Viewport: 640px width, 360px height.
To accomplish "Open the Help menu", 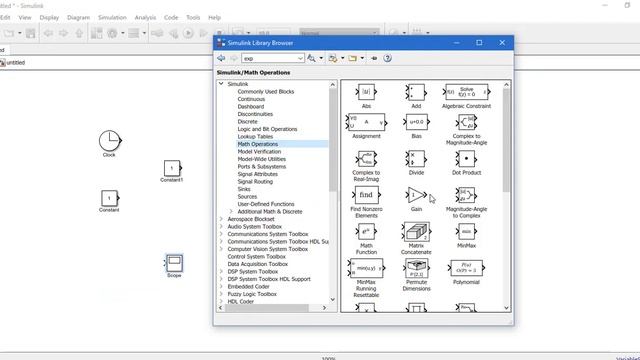I will click(214, 18).
